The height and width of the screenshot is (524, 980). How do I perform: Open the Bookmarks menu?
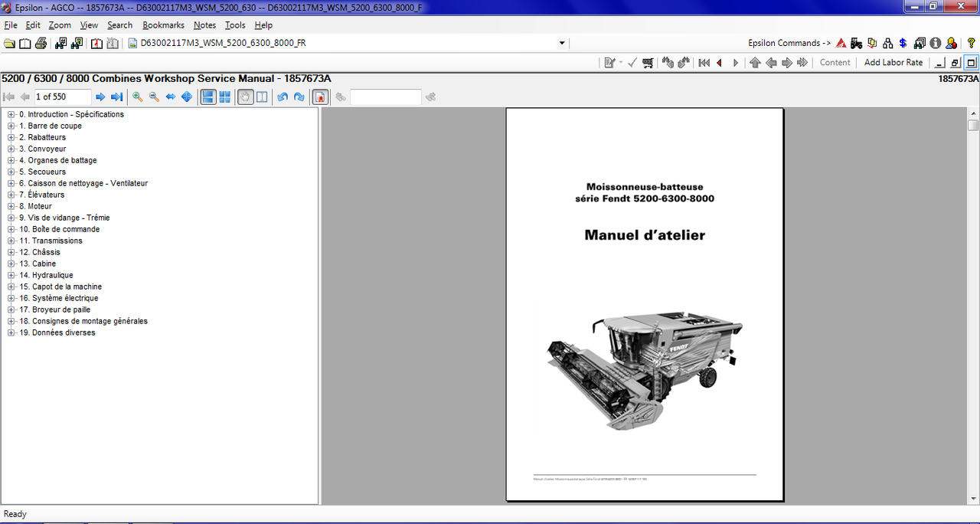click(163, 25)
